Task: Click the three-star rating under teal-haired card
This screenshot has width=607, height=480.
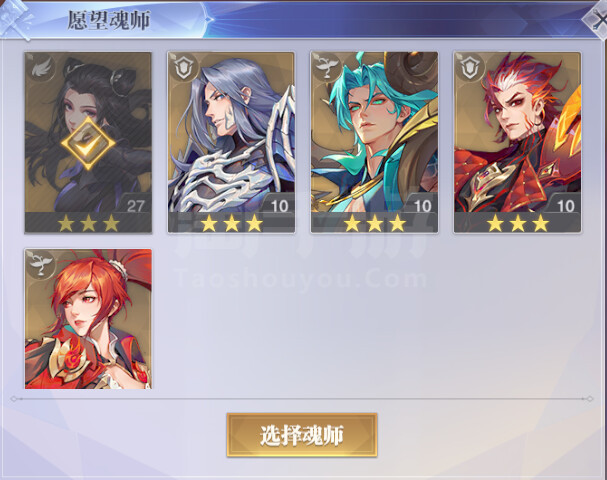Action: tap(375, 223)
